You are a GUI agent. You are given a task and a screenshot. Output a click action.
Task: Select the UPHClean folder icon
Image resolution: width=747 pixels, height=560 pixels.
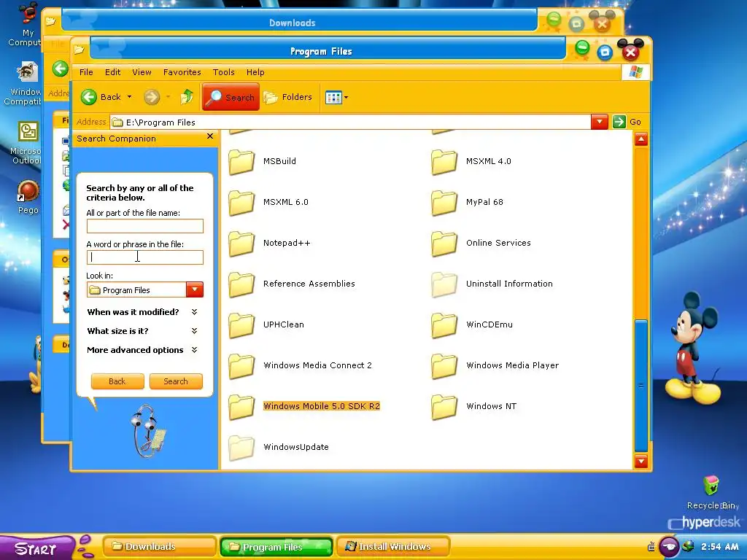pos(241,326)
